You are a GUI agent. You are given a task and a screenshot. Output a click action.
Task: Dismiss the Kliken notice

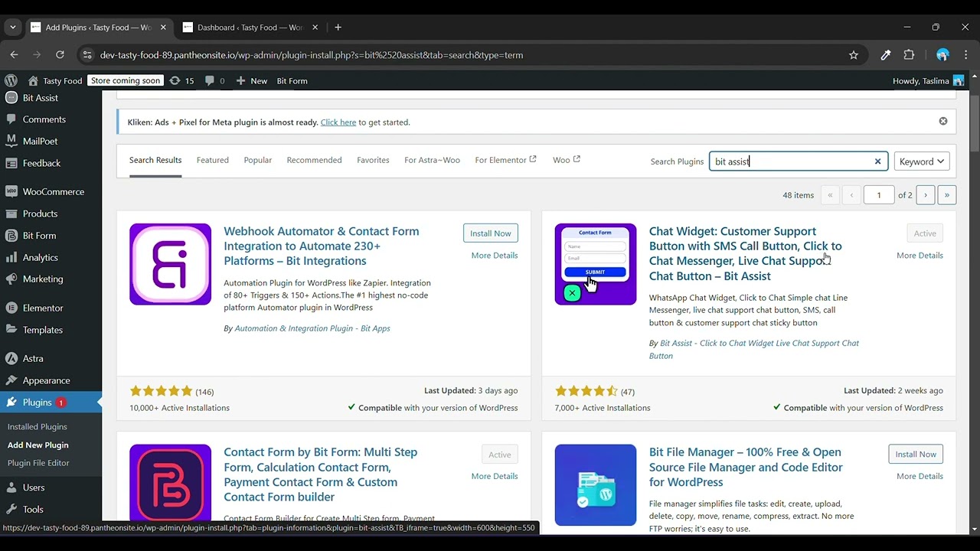[943, 121]
